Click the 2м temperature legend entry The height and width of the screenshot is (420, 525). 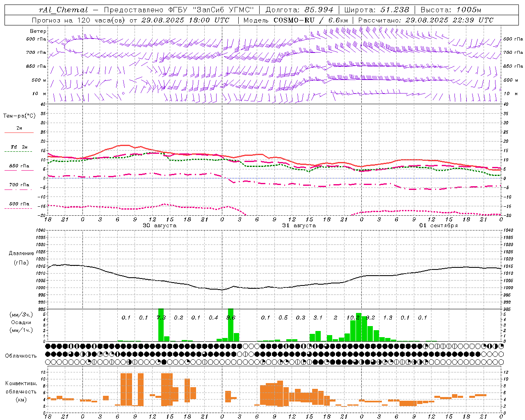[19, 128]
